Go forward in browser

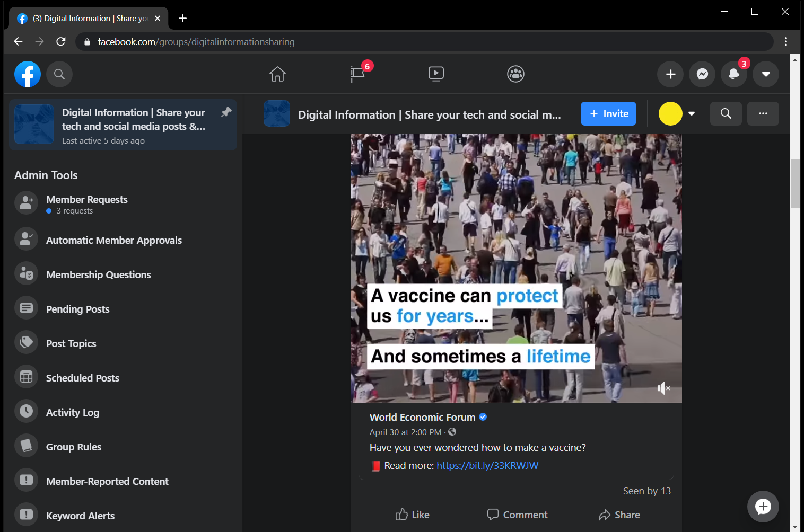40,41
